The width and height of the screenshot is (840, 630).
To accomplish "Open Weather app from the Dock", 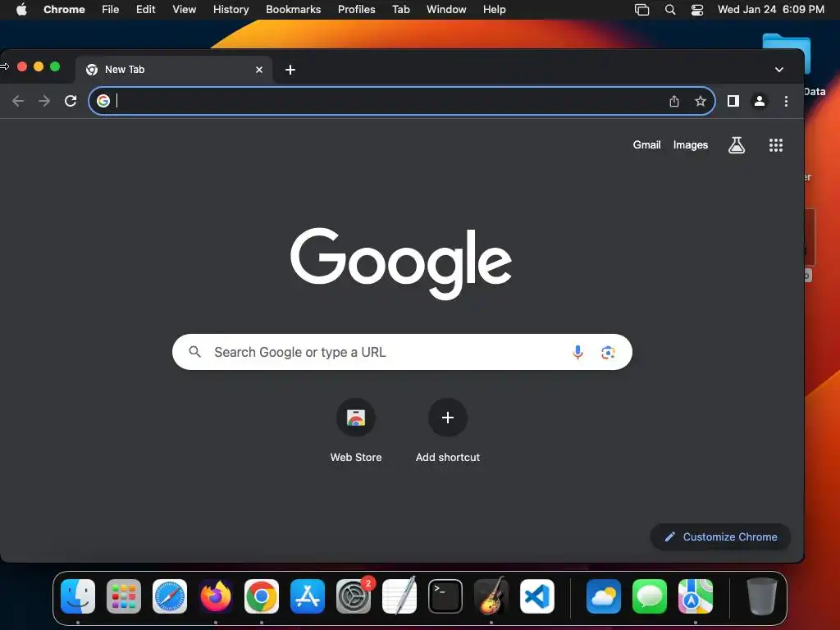I will (x=604, y=596).
